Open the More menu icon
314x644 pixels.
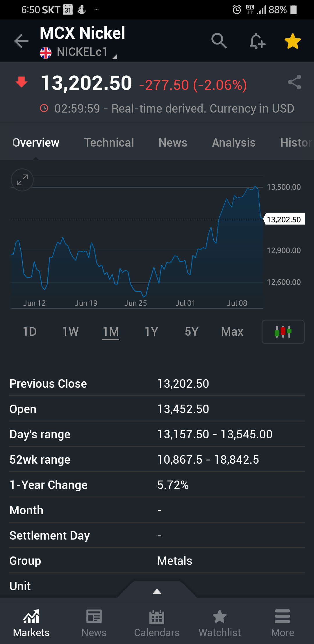[283, 617]
